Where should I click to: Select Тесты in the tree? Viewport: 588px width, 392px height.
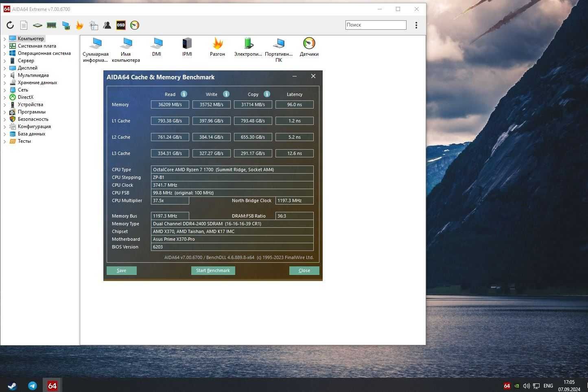(24, 141)
